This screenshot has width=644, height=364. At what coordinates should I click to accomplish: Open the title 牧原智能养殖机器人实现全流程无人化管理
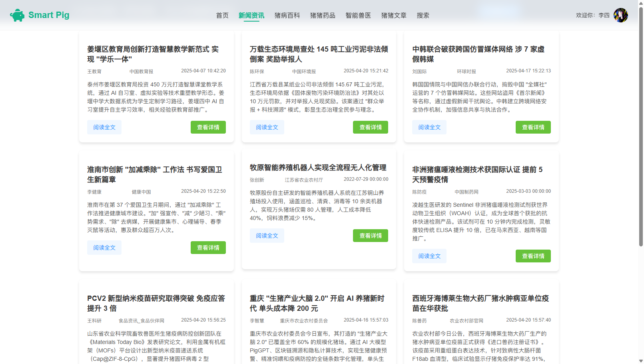click(x=318, y=168)
